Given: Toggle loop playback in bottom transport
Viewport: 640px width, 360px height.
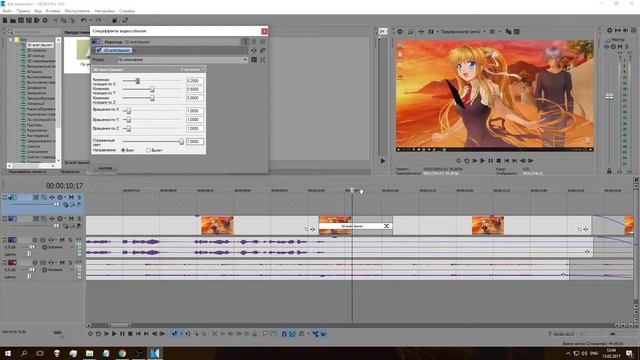Looking at the screenshot, I should 98,333.
